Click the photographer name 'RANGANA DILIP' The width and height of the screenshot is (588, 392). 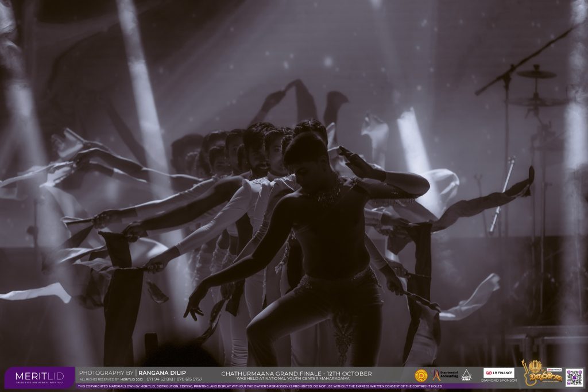click(162, 373)
